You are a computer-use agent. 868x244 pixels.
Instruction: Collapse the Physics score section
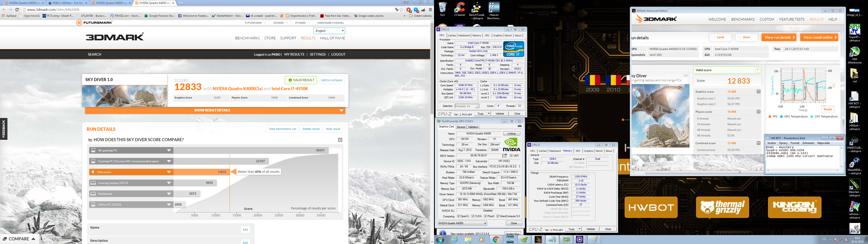[x=759, y=112]
